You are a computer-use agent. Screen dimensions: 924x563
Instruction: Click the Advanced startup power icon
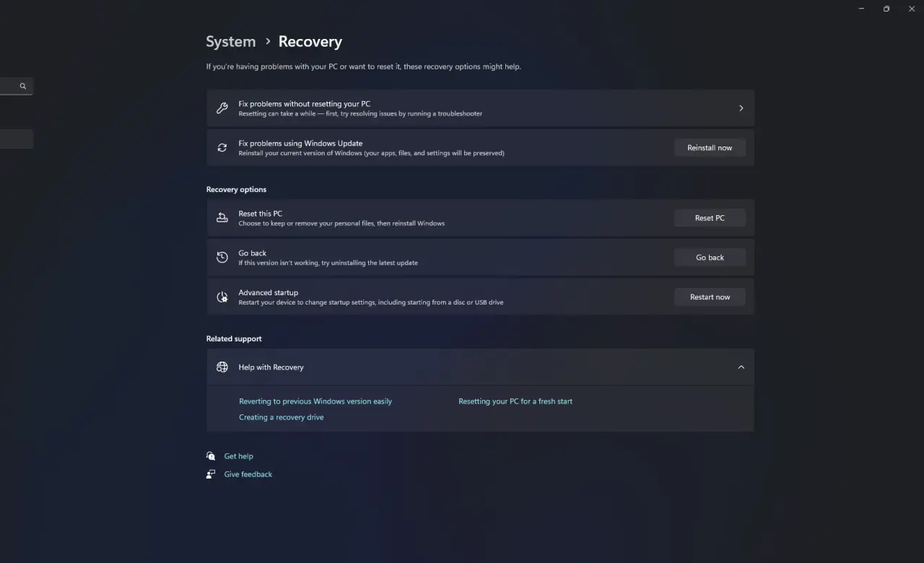[222, 297]
